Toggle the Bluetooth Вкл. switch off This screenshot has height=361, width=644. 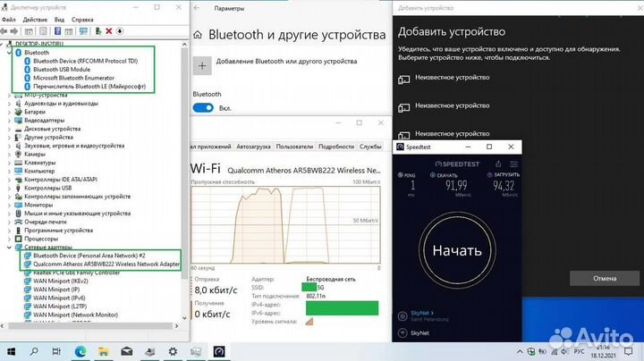click(x=203, y=108)
